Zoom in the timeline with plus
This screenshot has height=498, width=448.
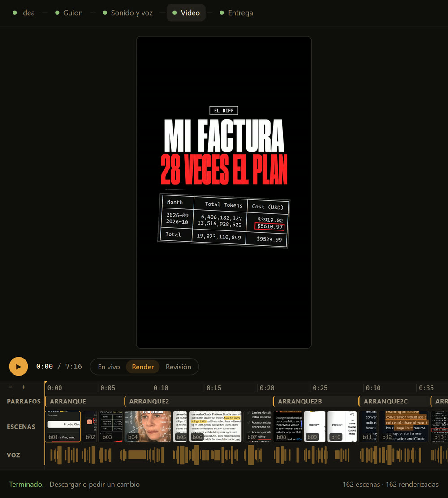point(23,387)
